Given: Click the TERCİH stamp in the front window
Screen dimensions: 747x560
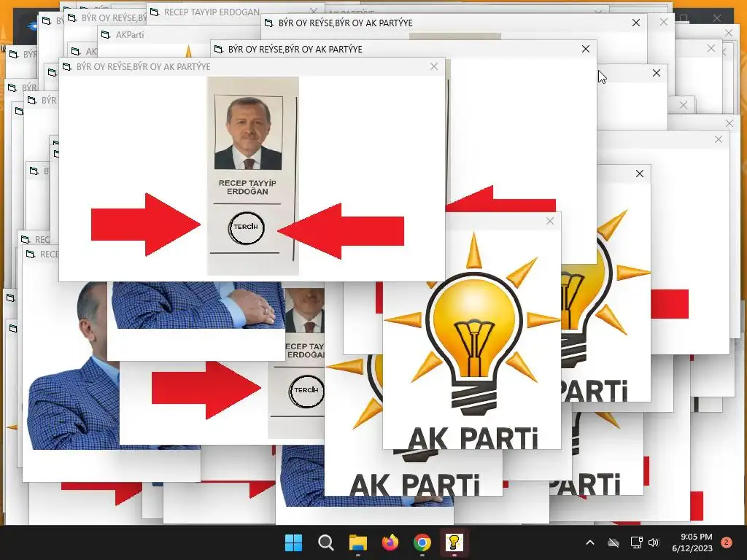Looking at the screenshot, I should [x=246, y=227].
